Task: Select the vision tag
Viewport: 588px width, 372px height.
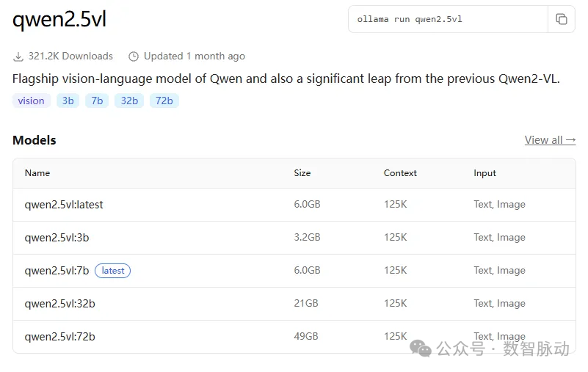Action: [x=32, y=101]
